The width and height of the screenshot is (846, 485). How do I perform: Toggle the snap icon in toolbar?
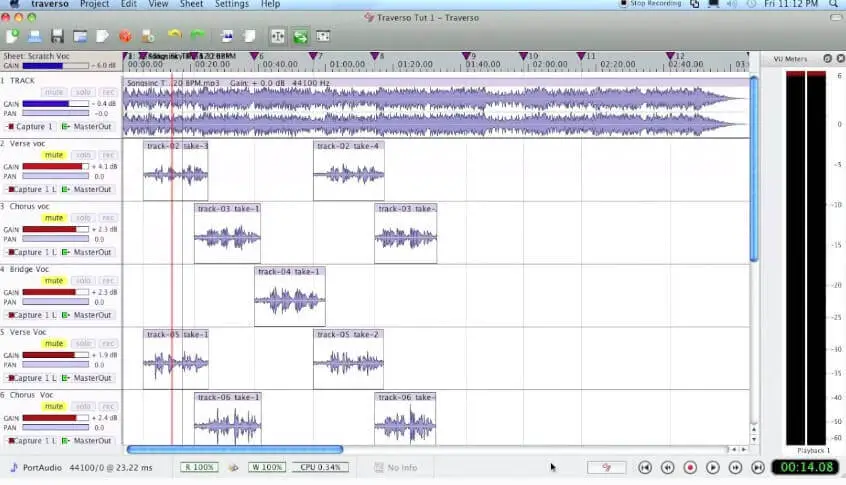(x=278, y=36)
